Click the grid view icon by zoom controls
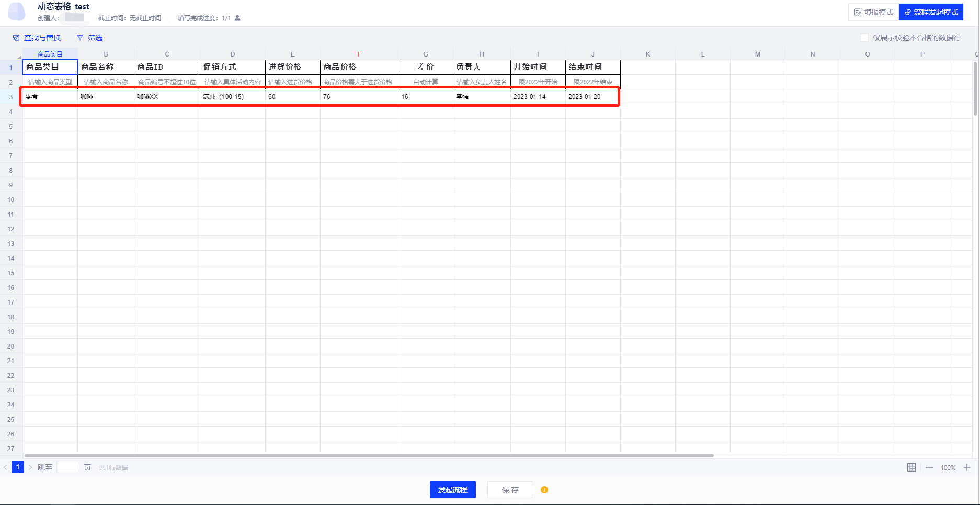 pyautogui.click(x=911, y=467)
